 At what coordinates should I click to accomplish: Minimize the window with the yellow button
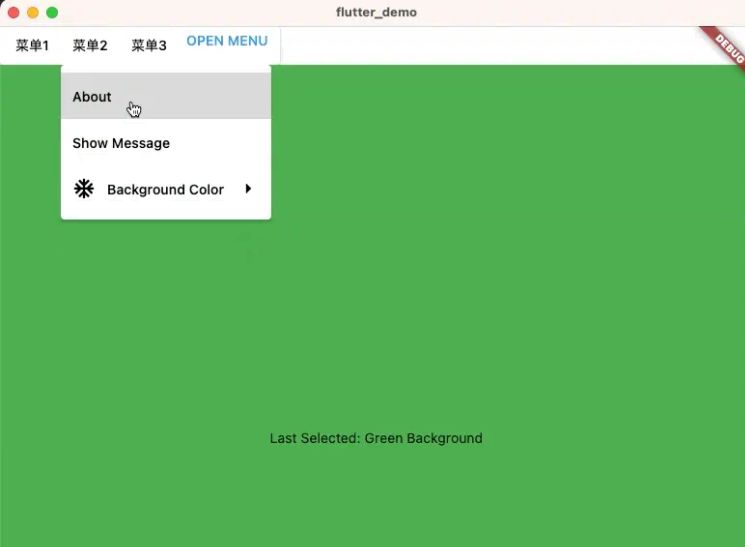pyautogui.click(x=33, y=13)
